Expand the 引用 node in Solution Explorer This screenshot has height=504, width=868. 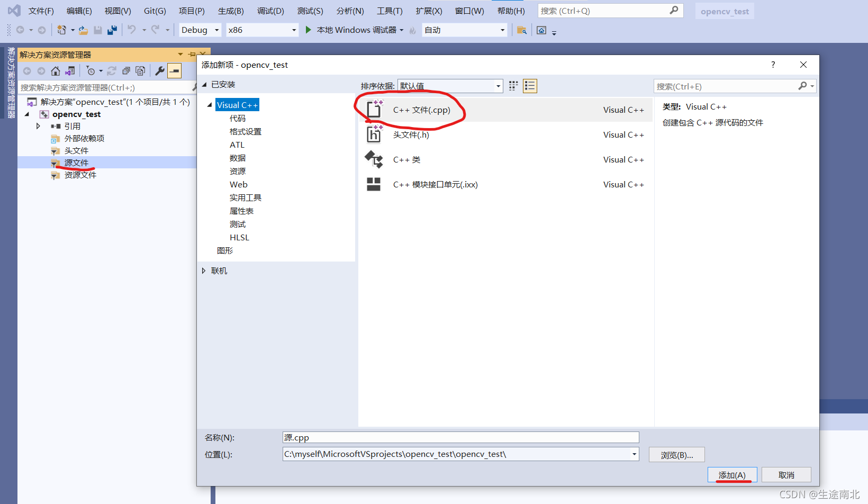click(x=38, y=126)
